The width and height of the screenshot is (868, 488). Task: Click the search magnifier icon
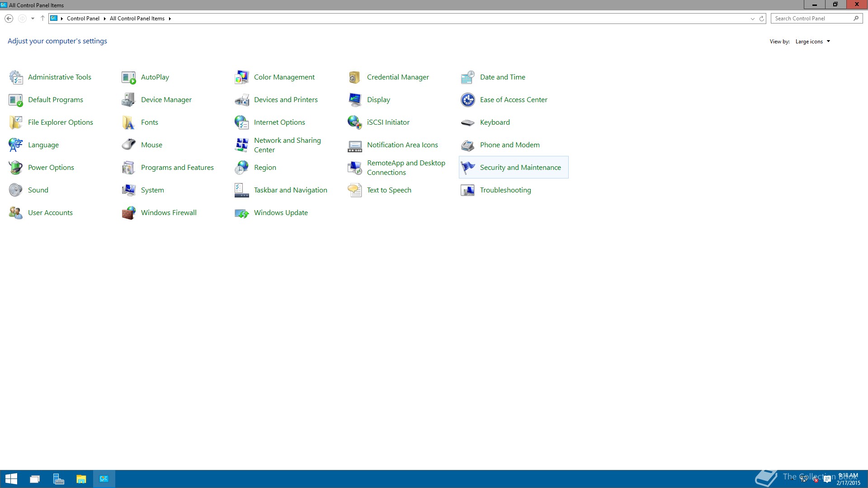(x=856, y=19)
